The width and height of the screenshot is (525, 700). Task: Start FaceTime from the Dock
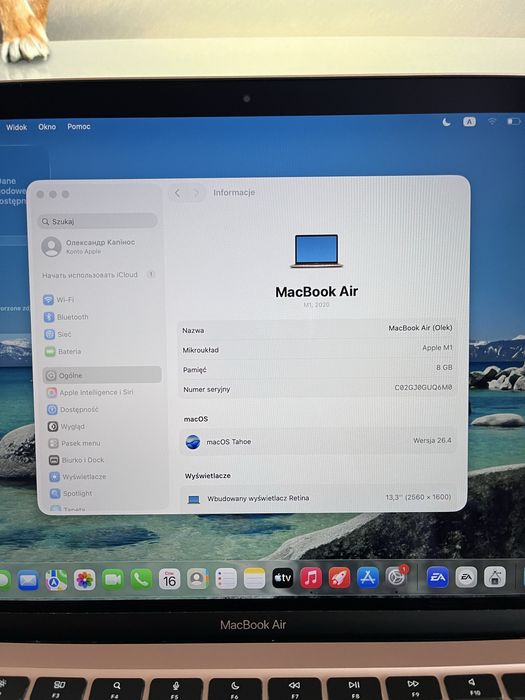click(112, 579)
